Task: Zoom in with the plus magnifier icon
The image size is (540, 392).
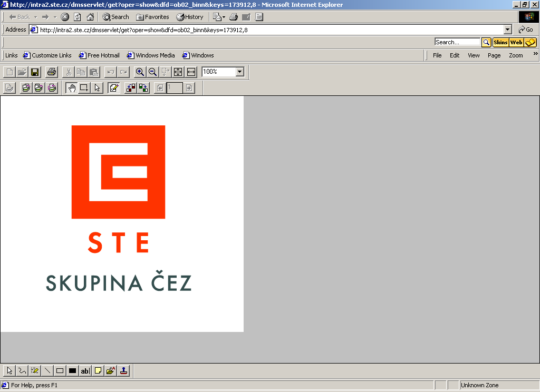Action: pyautogui.click(x=140, y=72)
